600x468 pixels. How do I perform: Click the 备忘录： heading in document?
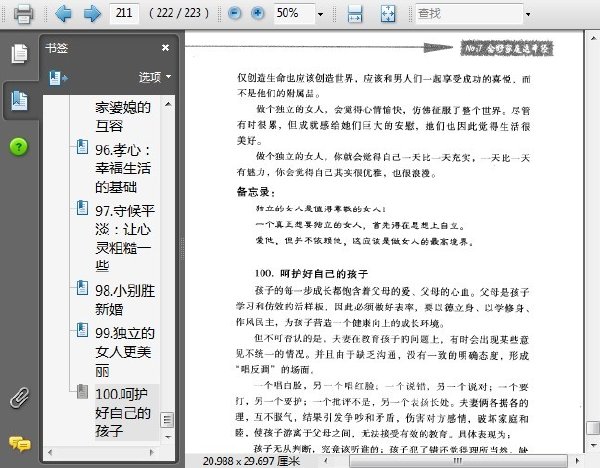(x=256, y=192)
